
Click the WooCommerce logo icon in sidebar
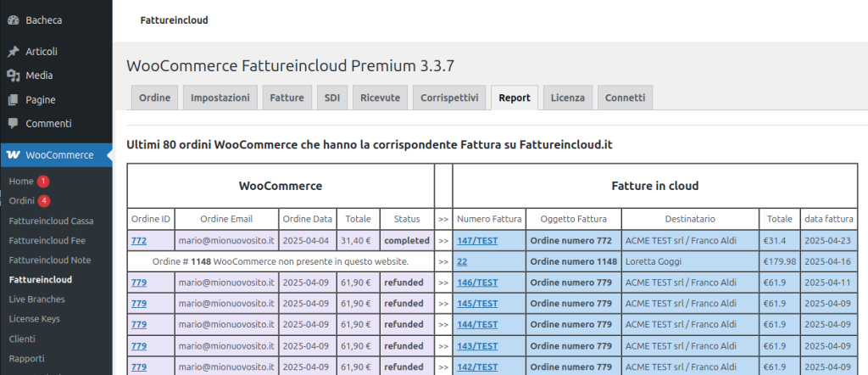15,155
